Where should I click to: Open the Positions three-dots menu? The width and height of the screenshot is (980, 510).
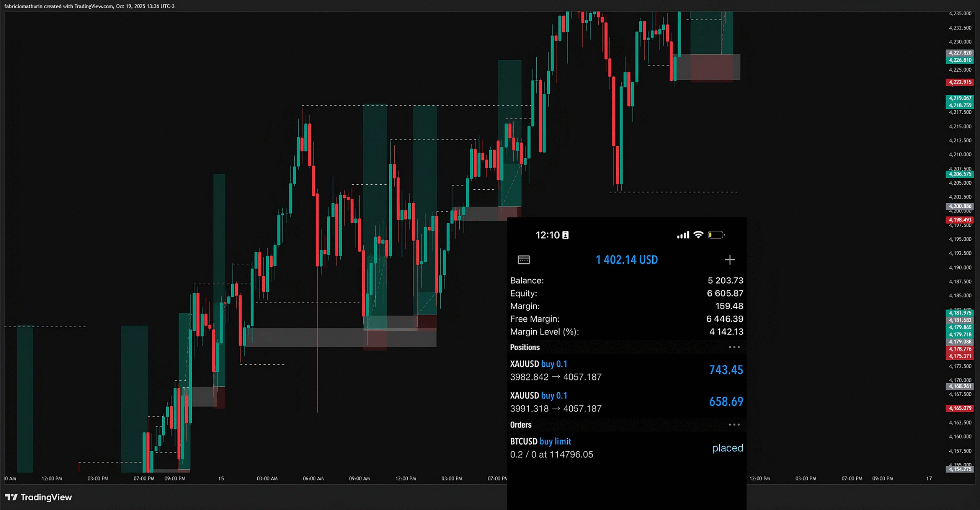click(734, 347)
